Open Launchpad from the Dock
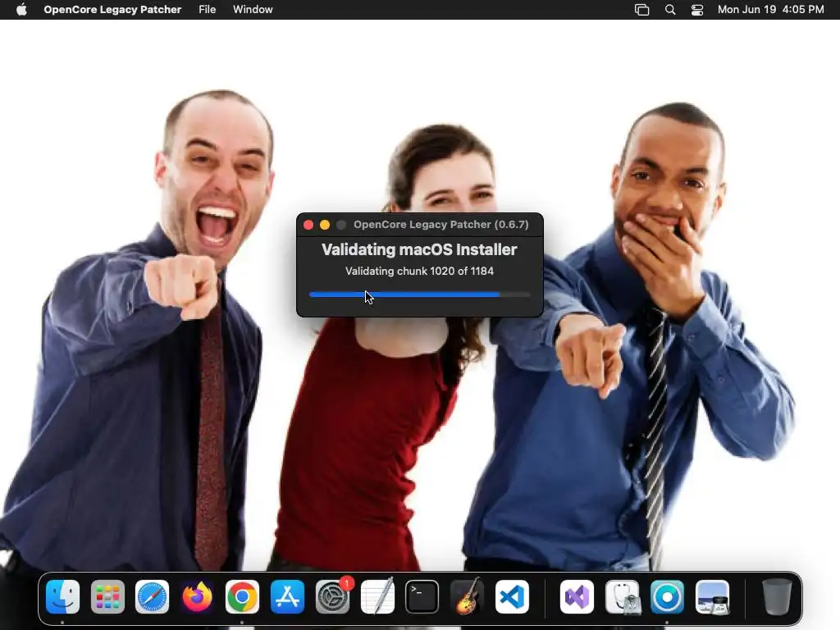Screen dimensions: 840x630 (107, 597)
